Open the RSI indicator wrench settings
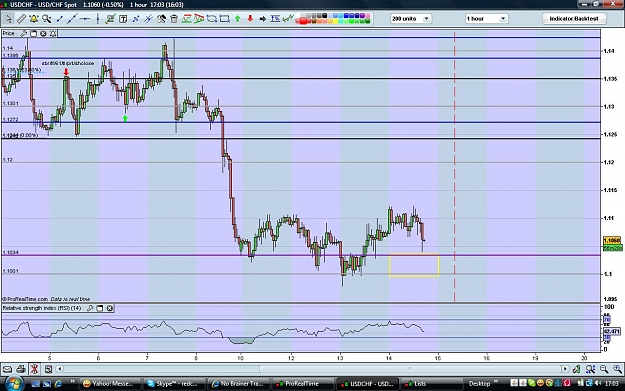Viewport: 625px width, 391px height. tap(90, 308)
